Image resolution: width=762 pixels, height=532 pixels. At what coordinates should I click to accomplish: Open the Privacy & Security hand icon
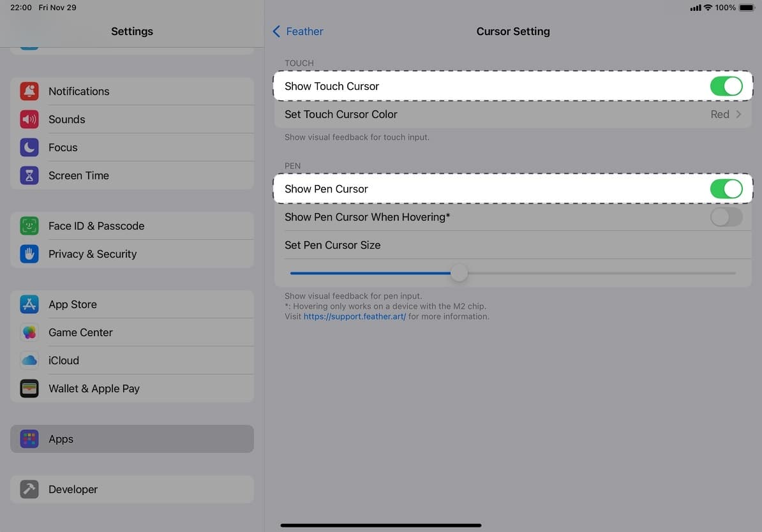(29, 254)
